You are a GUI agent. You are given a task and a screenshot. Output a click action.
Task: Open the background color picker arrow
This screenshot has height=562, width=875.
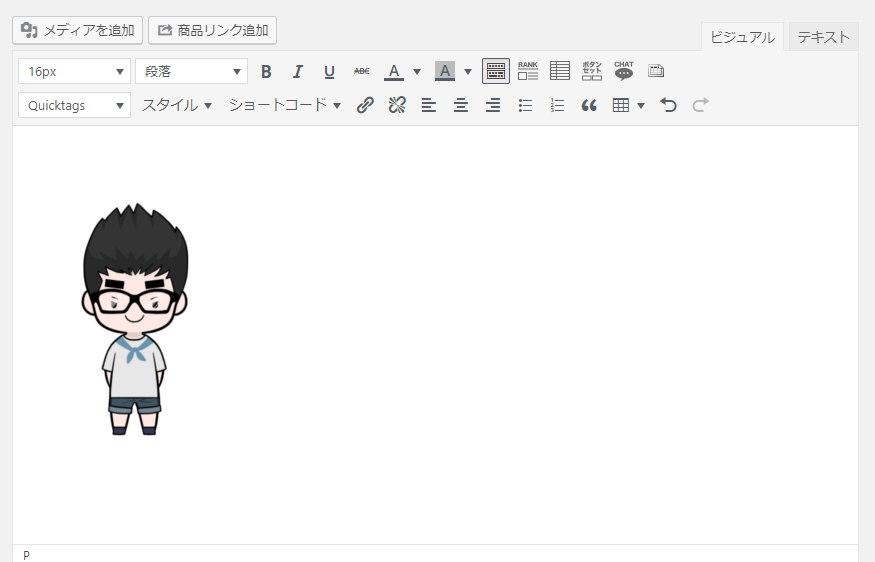(x=468, y=71)
